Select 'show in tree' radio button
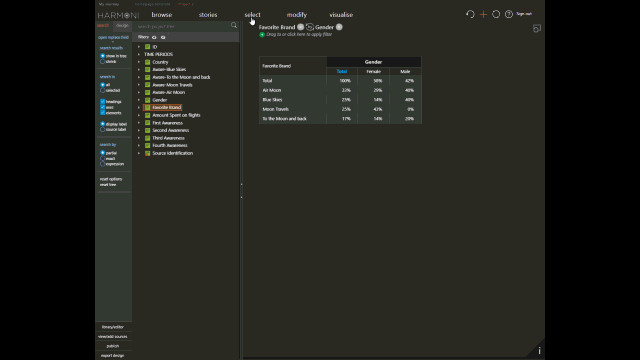 click(x=102, y=56)
